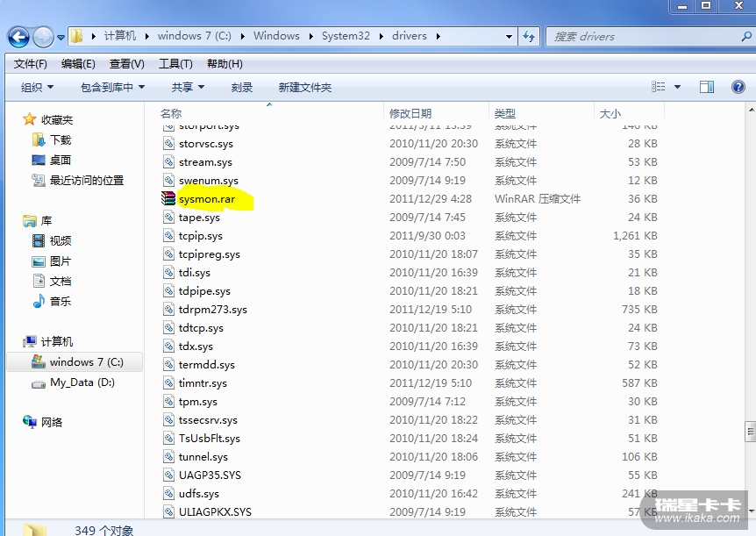Click the tdpipe.sys file icon
The height and width of the screenshot is (536, 756).
click(168, 290)
